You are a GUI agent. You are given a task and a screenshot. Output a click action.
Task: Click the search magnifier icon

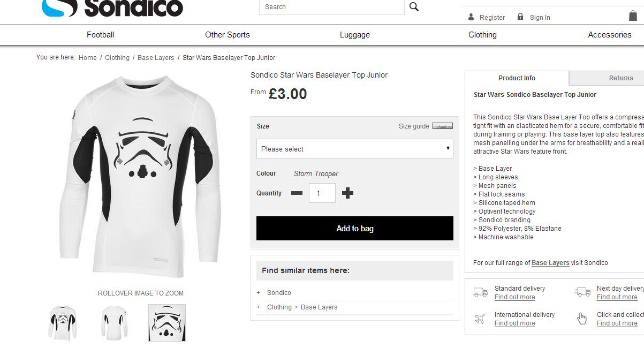point(414,7)
